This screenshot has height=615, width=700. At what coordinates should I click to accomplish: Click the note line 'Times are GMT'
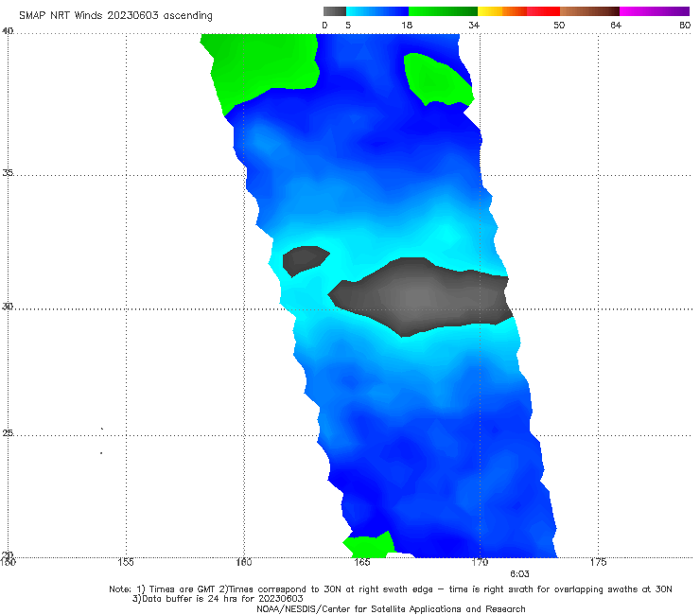(183, 589)
